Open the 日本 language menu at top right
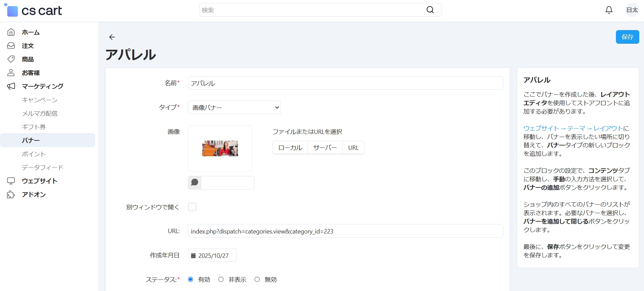This screenshot has width=644, height=291. 631,10
